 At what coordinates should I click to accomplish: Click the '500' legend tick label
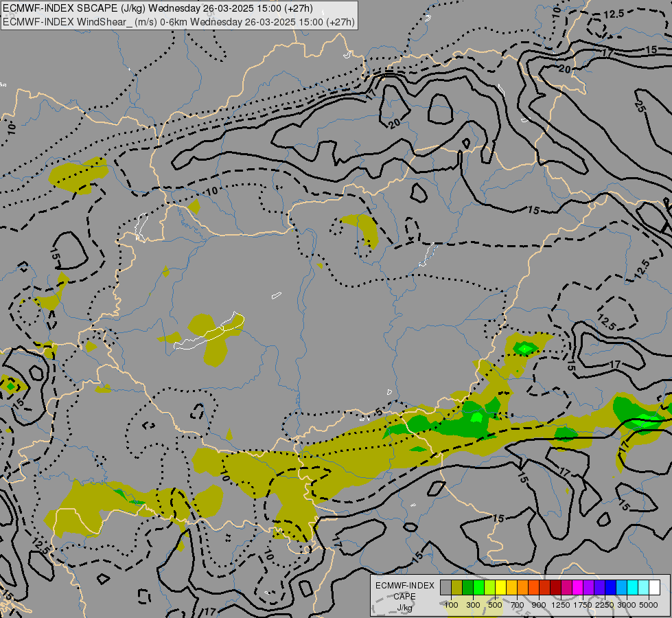point(495,605)
